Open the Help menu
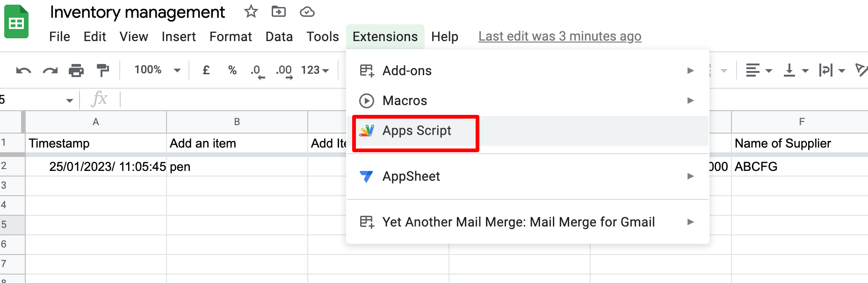The width and height of the screenshot is (868, 283). coord(445,36)
